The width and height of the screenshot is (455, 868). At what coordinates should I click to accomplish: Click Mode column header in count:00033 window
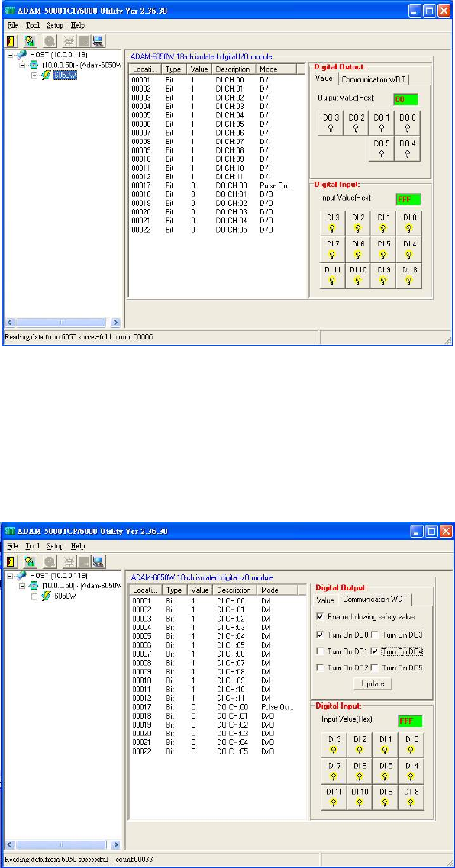[x=278, y=590]
